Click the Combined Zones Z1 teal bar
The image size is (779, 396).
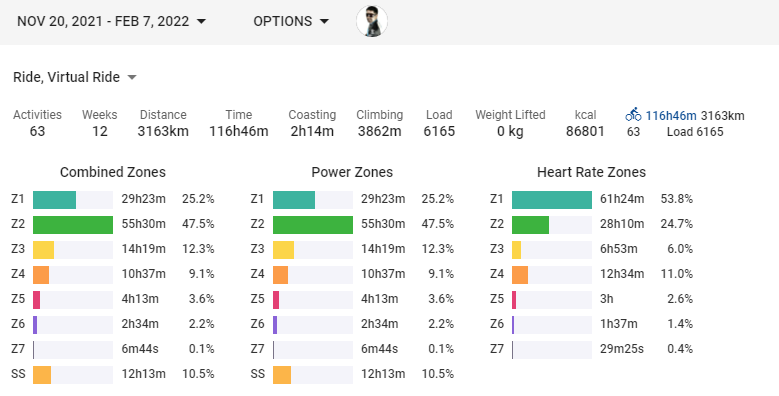coord(55,200)
